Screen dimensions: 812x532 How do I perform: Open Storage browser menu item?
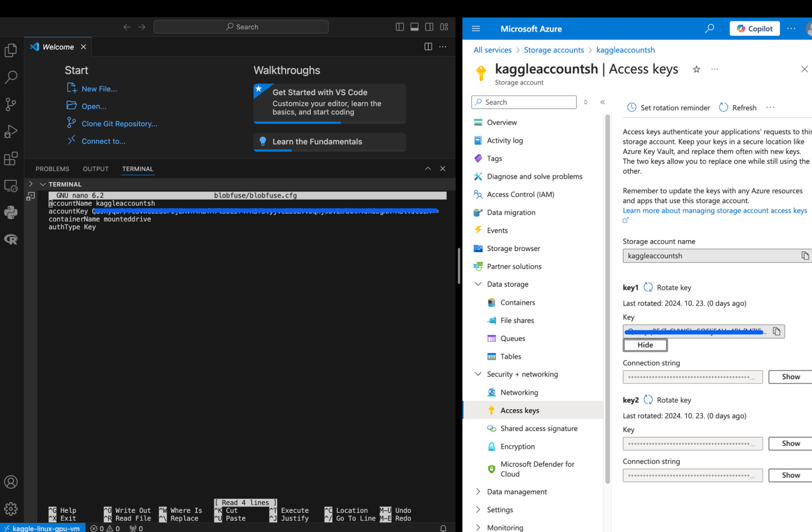pyautogui.click(x=513, y=249)
